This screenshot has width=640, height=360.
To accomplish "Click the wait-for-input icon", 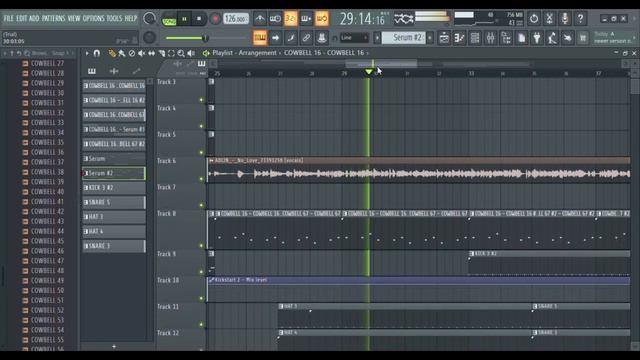I will coord(275,19).
